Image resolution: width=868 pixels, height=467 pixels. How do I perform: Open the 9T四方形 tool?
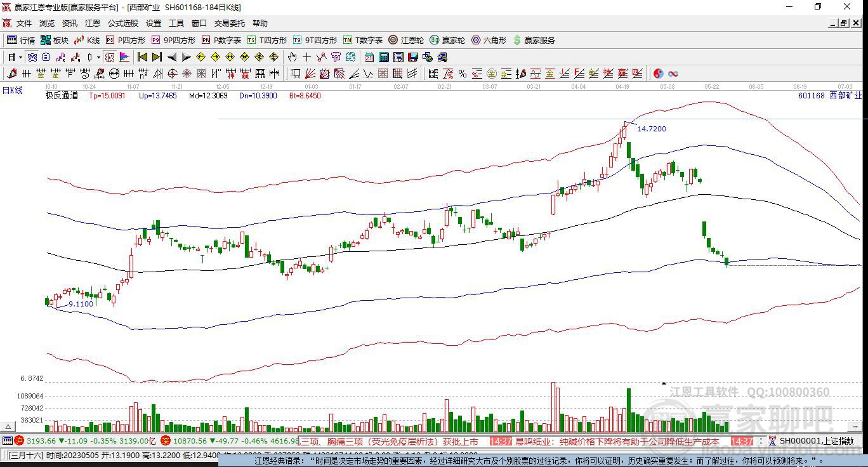point(315,40)
